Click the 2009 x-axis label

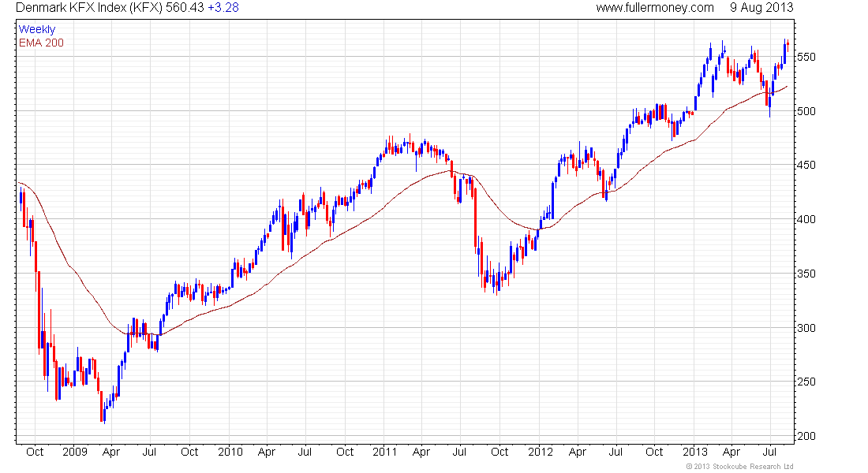tap(75, 452)
